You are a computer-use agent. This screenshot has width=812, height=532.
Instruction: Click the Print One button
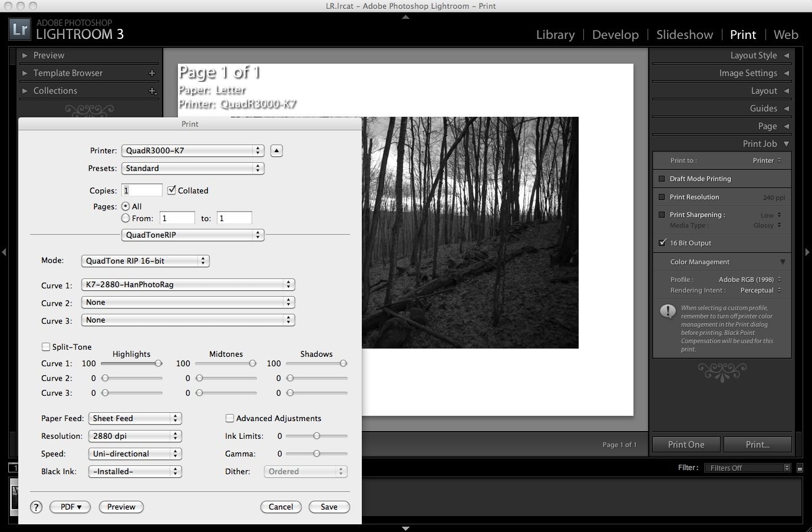pyautogui.click(x=686, y=445)
